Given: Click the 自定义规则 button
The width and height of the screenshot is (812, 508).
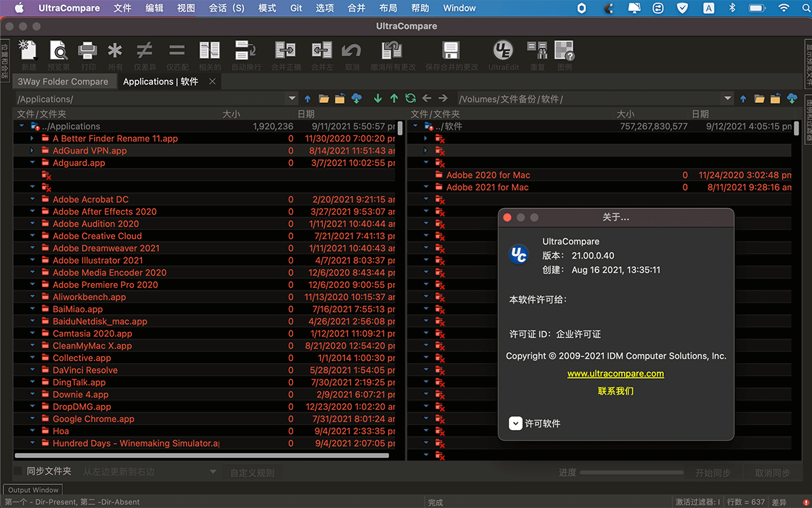Looking at the screenshot, I should (x=252, y=473).
